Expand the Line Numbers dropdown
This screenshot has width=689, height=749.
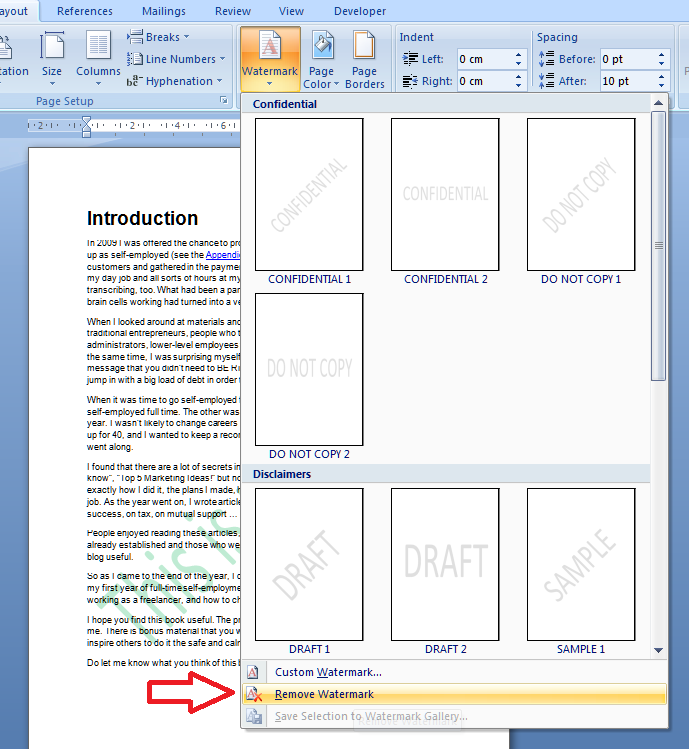coord(179,59)
